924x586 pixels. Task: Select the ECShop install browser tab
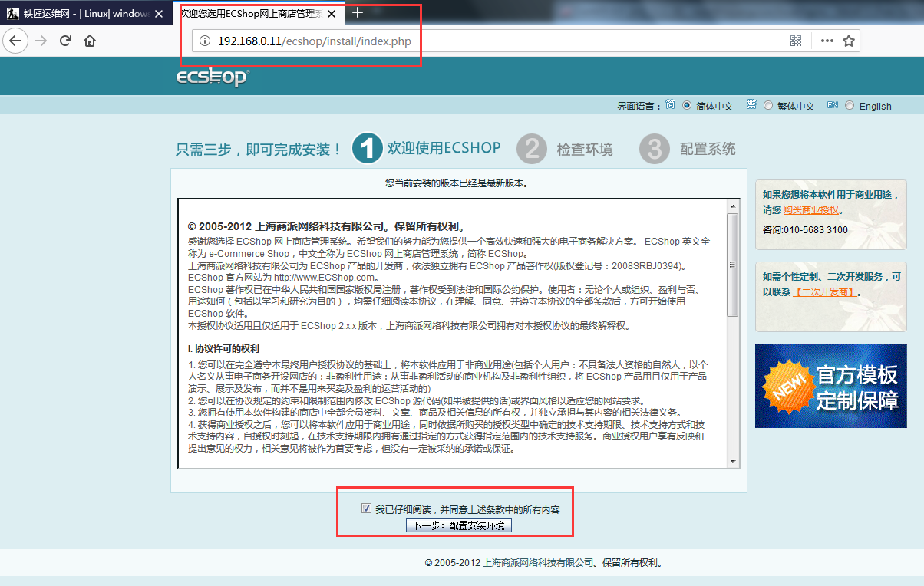point(259,13)
